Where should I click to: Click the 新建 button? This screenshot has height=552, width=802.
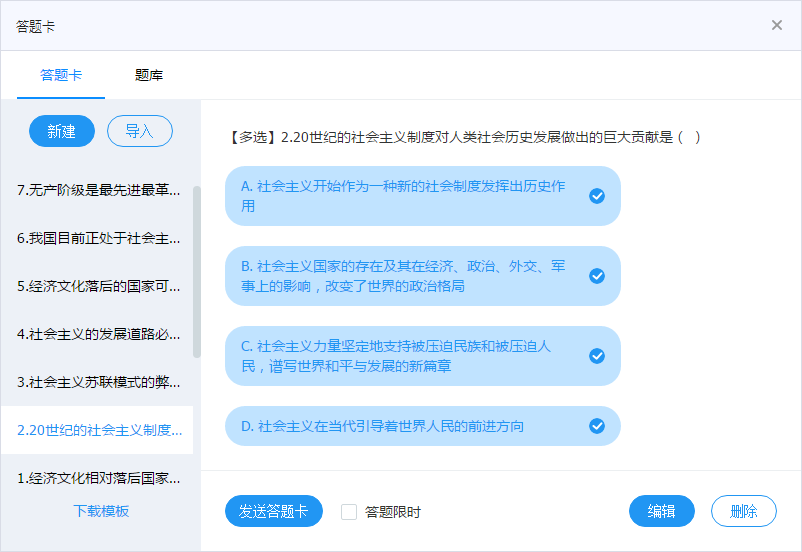click(62, 131)
